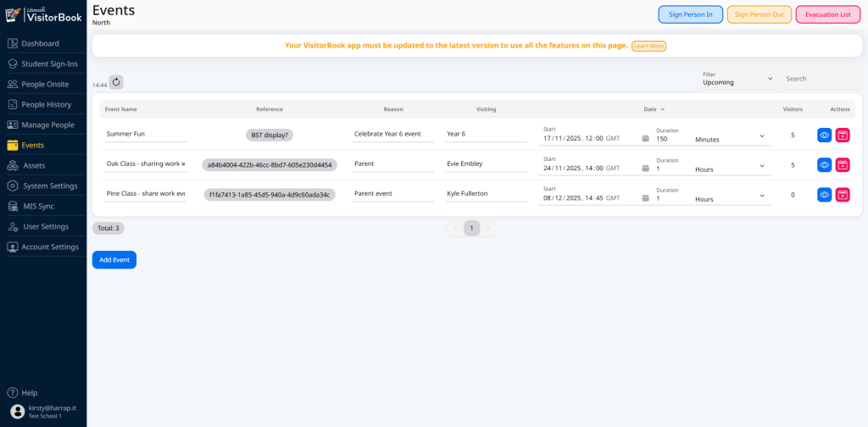This screenshot has height=427, width=868.
Task: Click the eye icon for Oak Class event
Action: coord(824,164)
